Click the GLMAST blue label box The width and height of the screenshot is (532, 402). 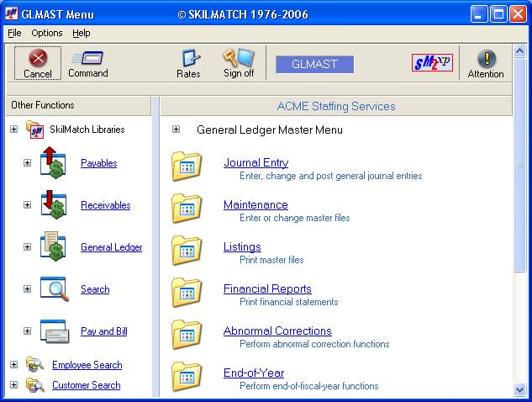314,65
